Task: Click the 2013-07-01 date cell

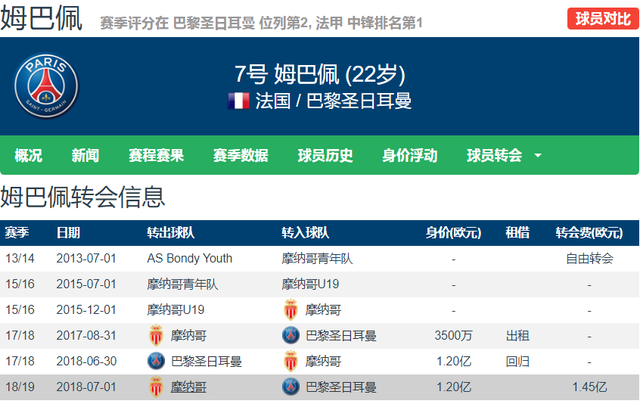Action: (x=86, y=258)
